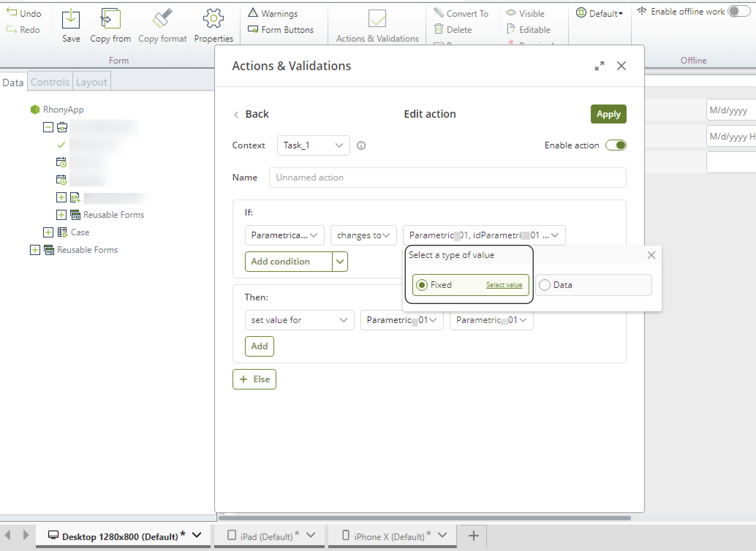This screenshot has width=756, height=551.
Task: Expand the Actions & Validations dialog fullscreen
Action: point(599,66)
